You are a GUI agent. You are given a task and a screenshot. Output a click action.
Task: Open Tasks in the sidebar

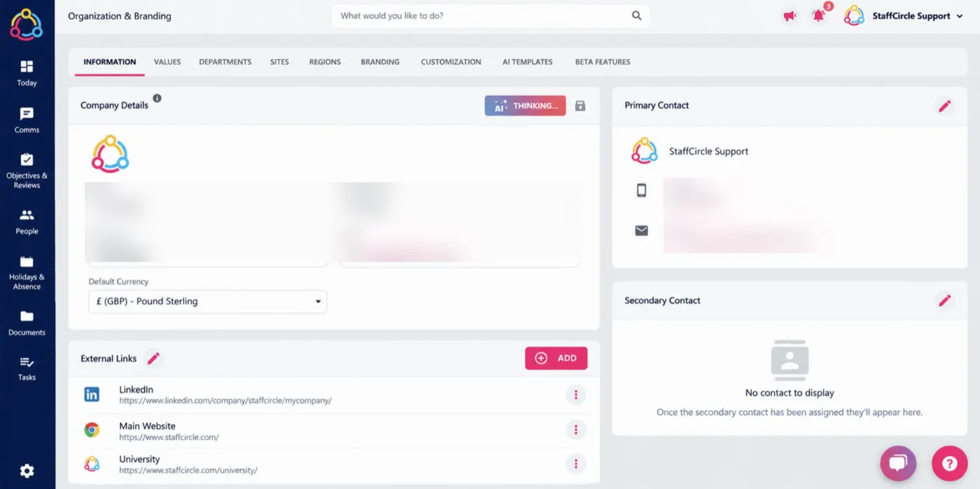tap(27, 368)
